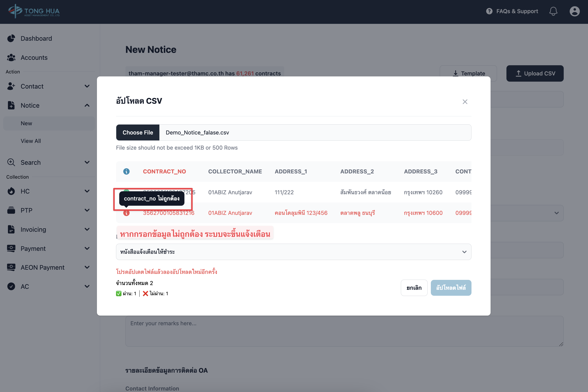Image resolution: width=588 pixels, height=392 pixels.
Task: Open the notice type dropdown
Action: 293,252
